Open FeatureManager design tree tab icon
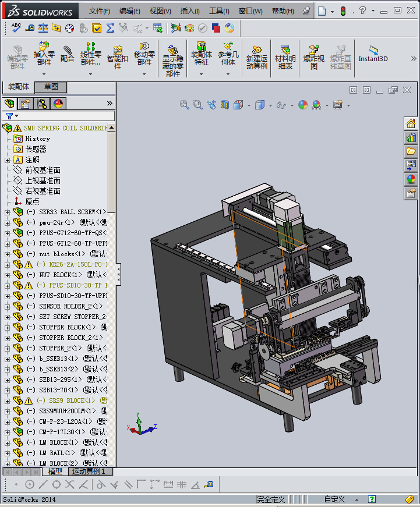Screen dimensions: 420x507 [10, 104]
